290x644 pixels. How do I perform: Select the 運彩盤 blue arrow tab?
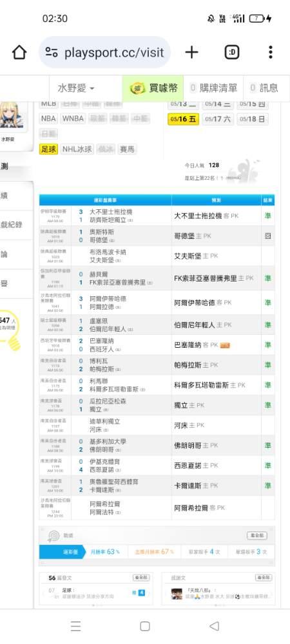pyautogui.click(x=63, y=552)
